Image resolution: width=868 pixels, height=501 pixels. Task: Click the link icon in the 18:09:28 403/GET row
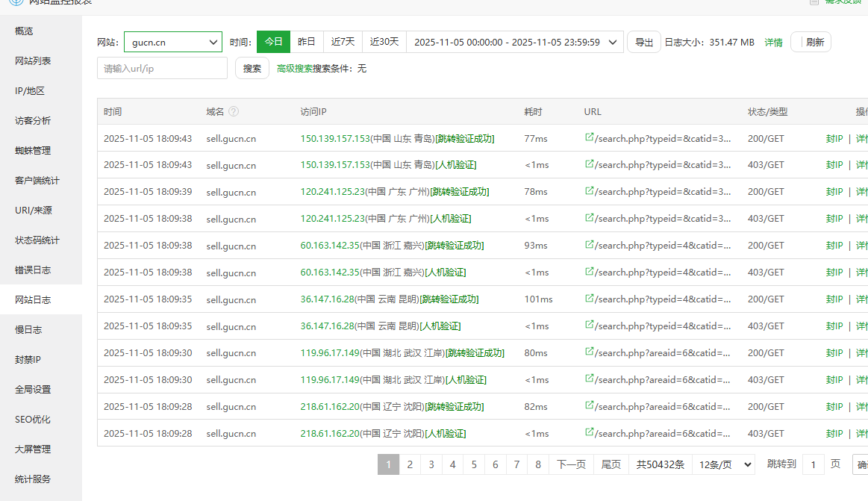click(589, 434)
